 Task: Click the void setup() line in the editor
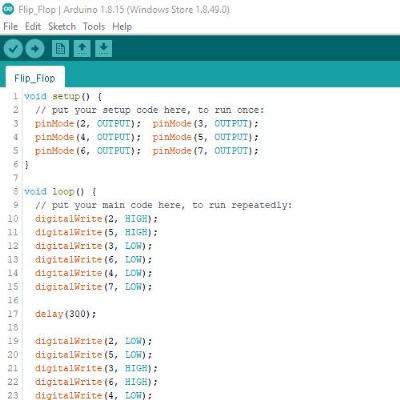(63, 97)
